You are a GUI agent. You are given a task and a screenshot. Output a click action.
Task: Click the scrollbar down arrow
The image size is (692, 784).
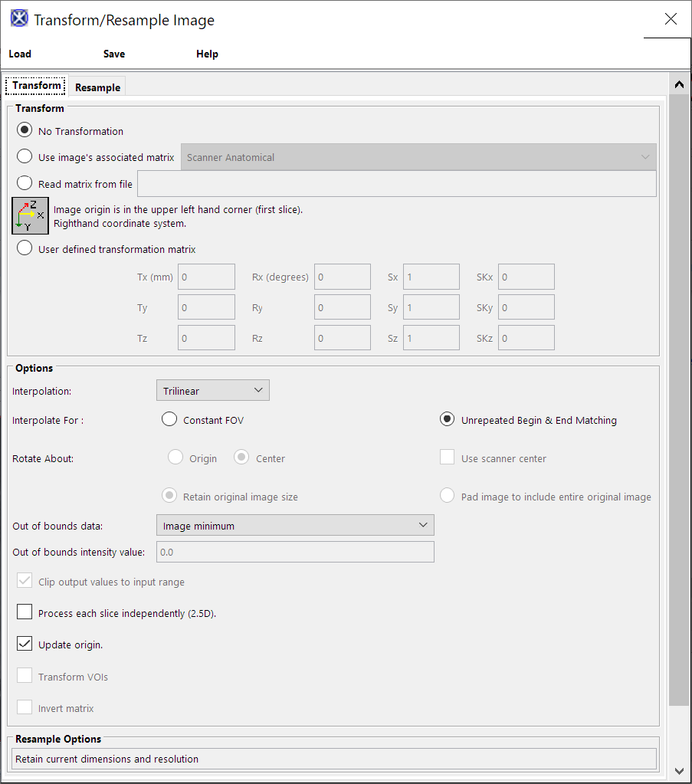pos(679,770)
